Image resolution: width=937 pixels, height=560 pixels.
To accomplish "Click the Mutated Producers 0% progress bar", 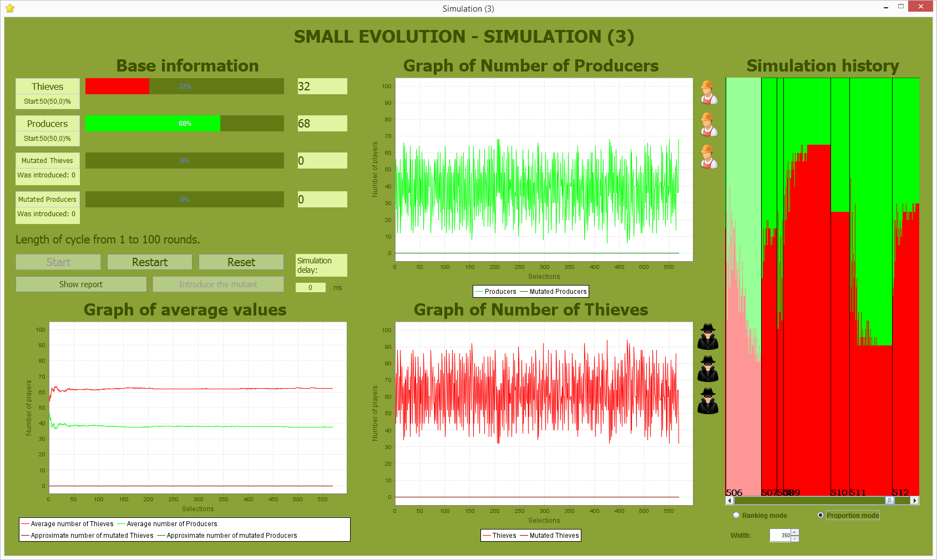I will (185, 200).
